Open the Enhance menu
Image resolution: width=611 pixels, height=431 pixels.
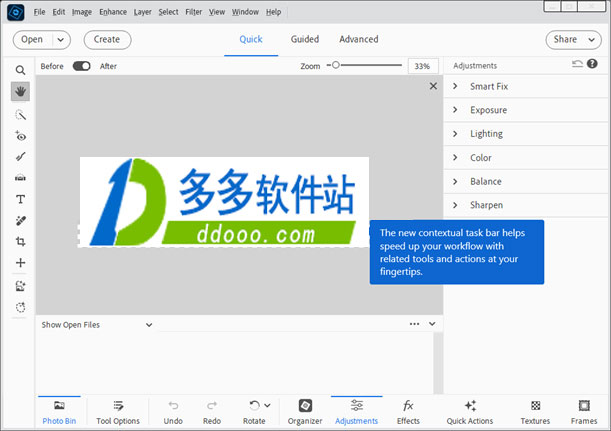click(113, 12)
